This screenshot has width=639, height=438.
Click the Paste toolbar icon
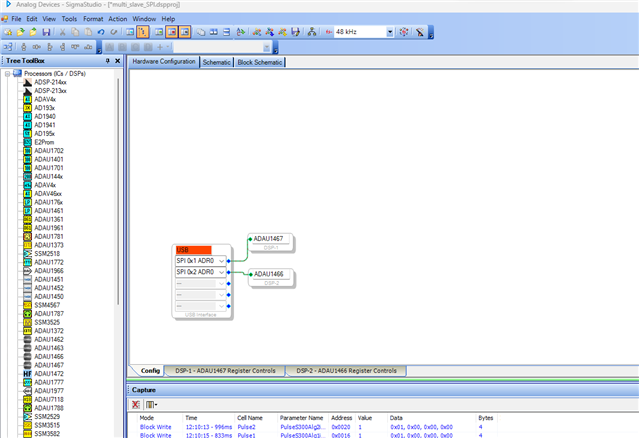[x=88, y=32]
